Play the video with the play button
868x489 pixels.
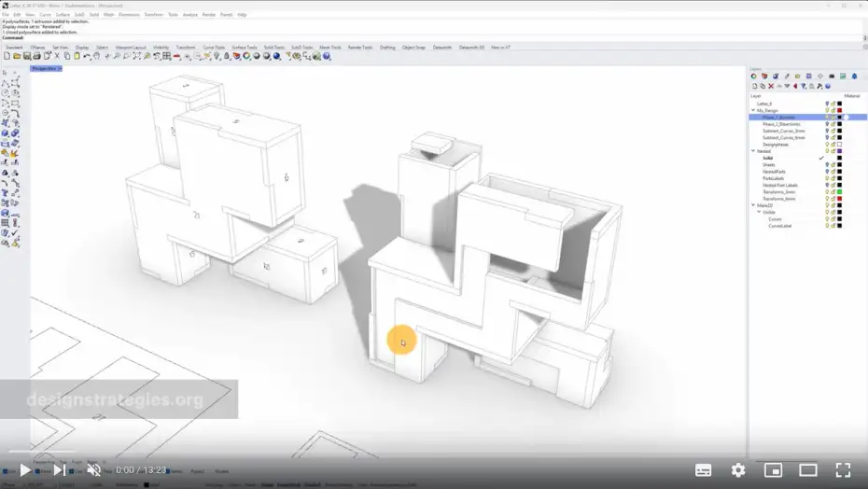pyautogui.click(x=25, y=470)
